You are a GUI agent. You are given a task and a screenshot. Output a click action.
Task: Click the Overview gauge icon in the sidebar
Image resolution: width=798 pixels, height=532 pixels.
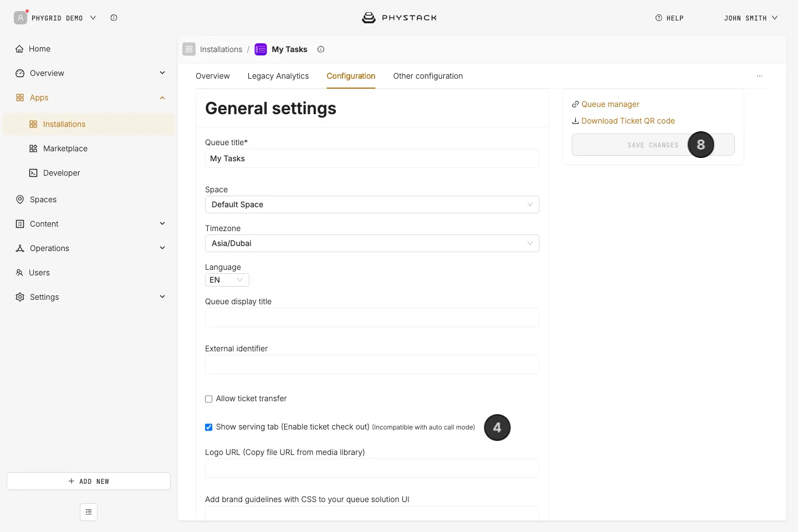pos(20,73)
